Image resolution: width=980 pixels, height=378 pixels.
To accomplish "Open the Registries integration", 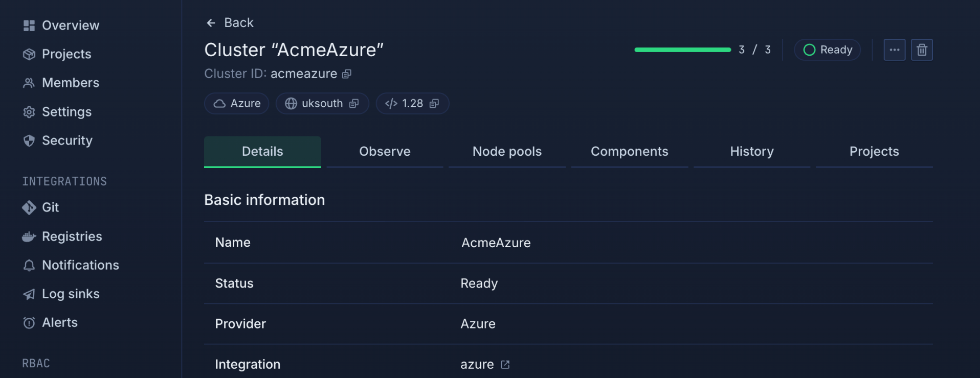I will [x=72, y=236].
